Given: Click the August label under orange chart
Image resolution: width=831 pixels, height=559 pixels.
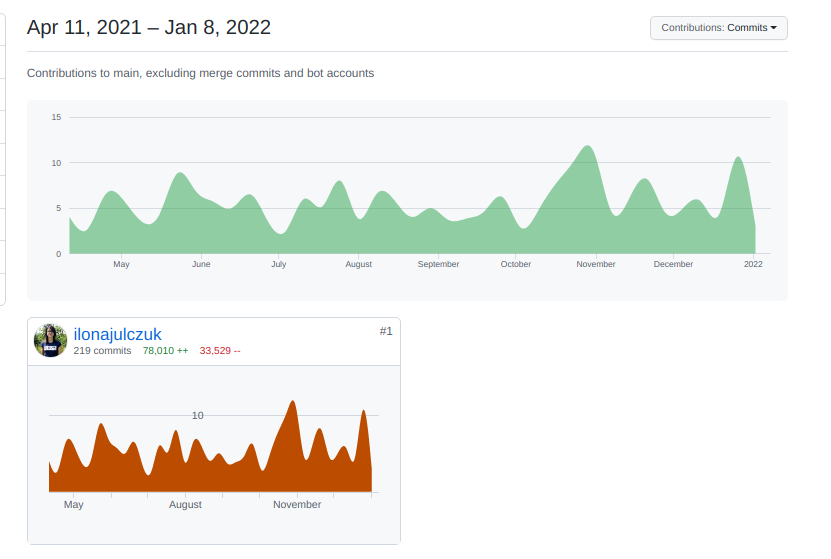Looking at the screenshot, I should click(x=185, y=505).
